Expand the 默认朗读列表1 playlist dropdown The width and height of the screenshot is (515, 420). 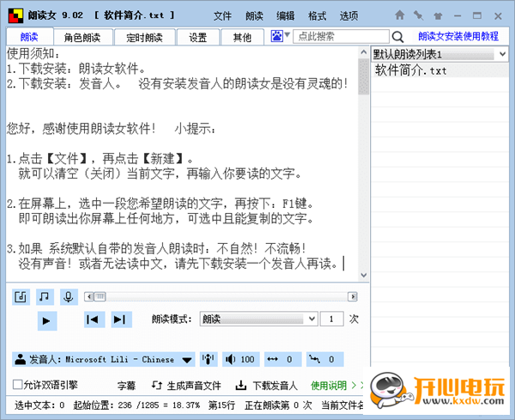tap(501, 54)
